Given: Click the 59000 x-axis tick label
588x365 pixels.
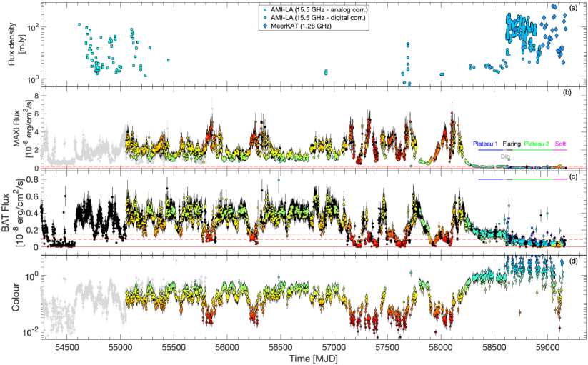Looking at the screenshot, I should (547, 347).
